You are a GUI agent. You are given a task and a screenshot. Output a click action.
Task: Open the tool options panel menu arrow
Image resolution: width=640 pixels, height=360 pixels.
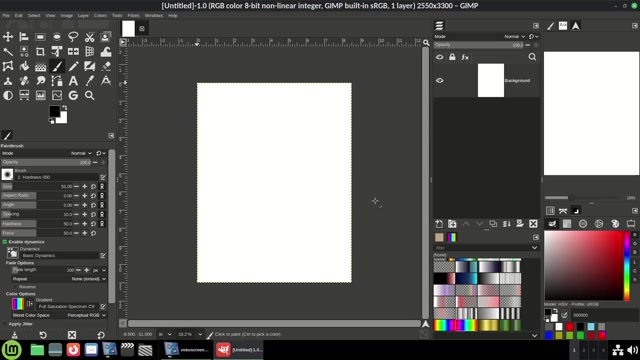111,136
